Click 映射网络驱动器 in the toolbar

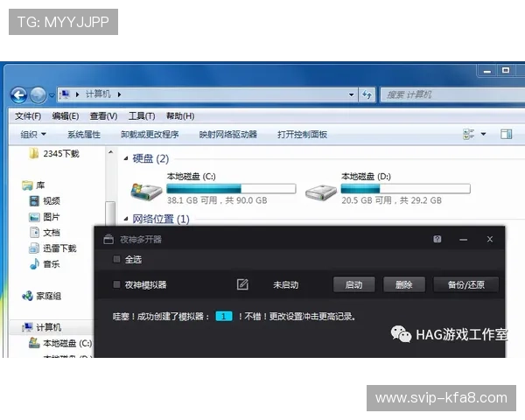click(228, 135)
